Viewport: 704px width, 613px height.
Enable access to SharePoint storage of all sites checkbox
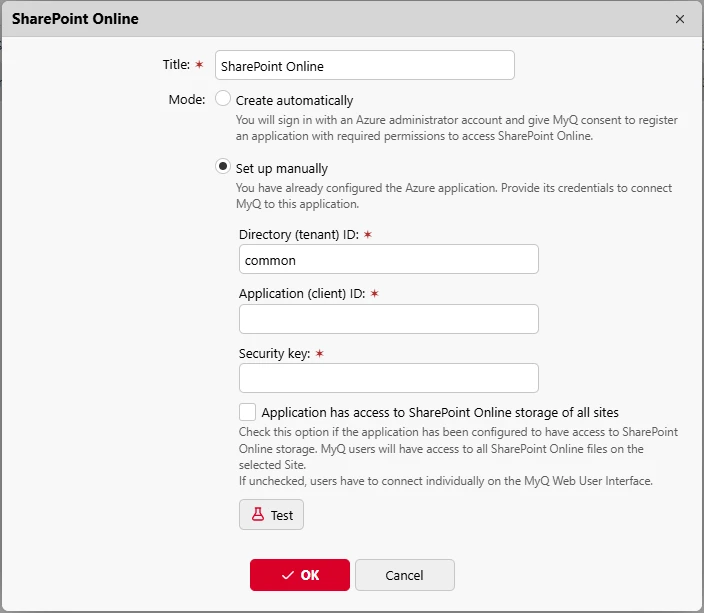pyautogui.click(x=247, y=412)
